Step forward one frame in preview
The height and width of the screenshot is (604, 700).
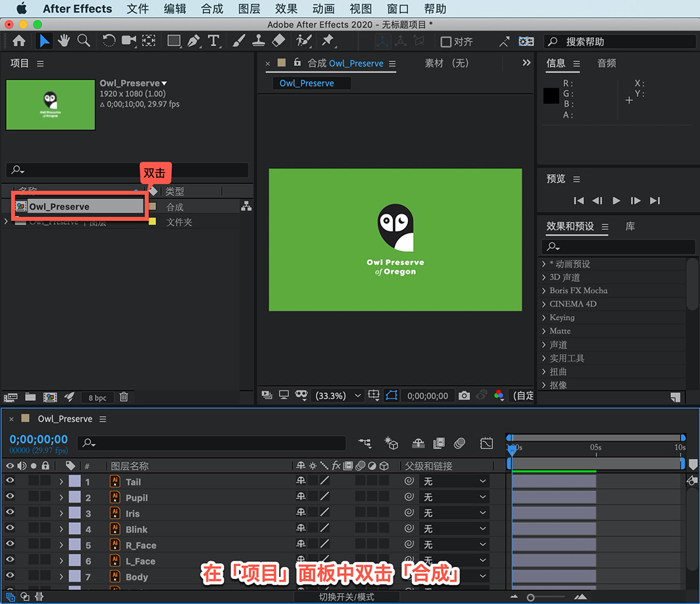(x=635, y=200)
